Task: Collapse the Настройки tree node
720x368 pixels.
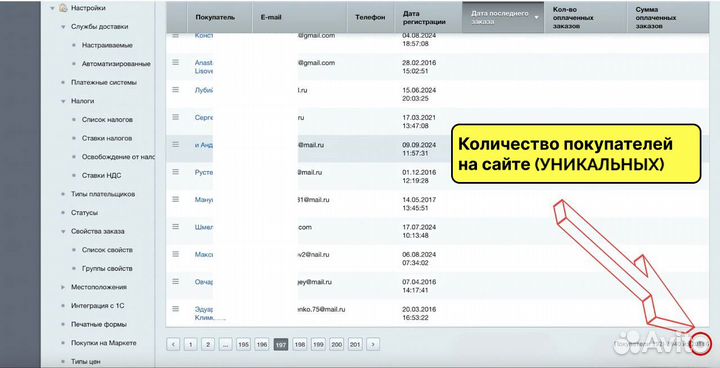Action: tap(53, 8)
